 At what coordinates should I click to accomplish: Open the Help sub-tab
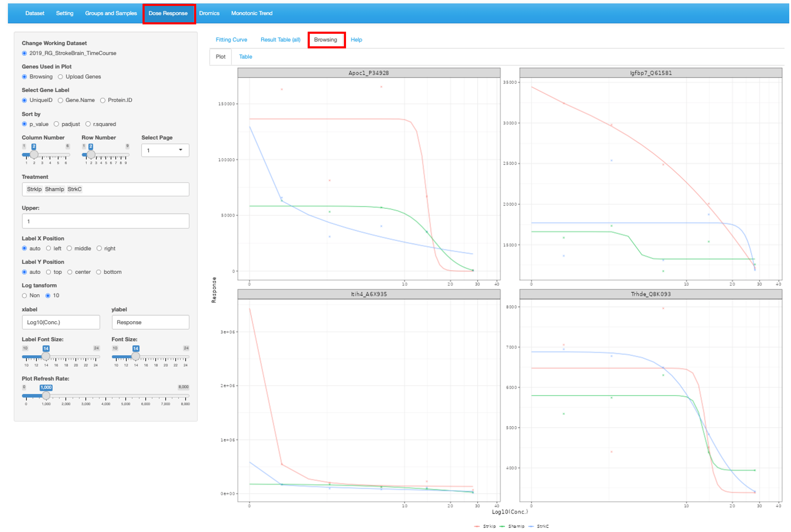[356, 40]
